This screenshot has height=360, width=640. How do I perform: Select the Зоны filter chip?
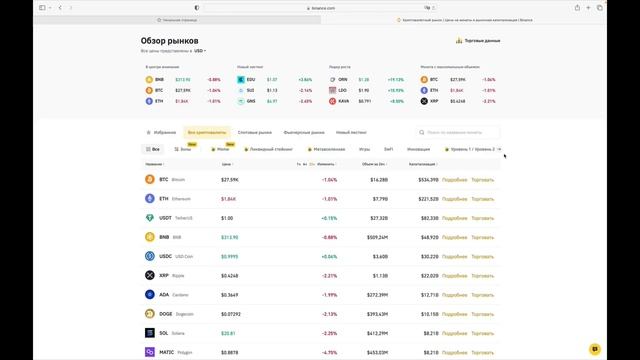tap(183, 149)
